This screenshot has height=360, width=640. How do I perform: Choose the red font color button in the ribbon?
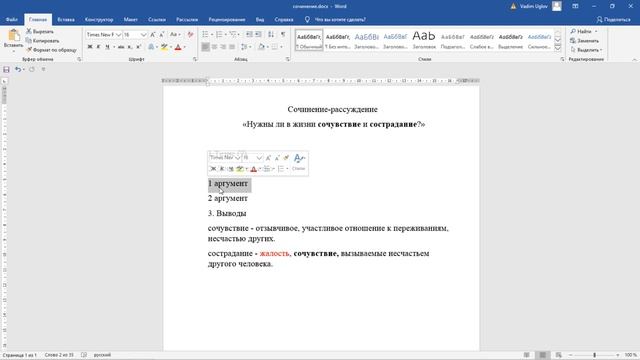178,47
